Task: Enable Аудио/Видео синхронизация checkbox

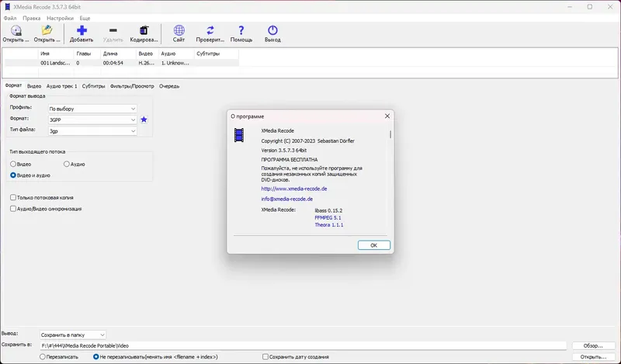Action: pyautogui.click(x=13, y=209)
